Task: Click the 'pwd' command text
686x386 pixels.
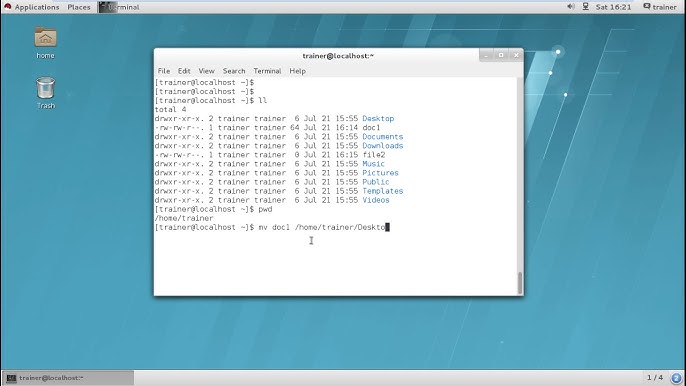Action: click(x=265, y=209)
